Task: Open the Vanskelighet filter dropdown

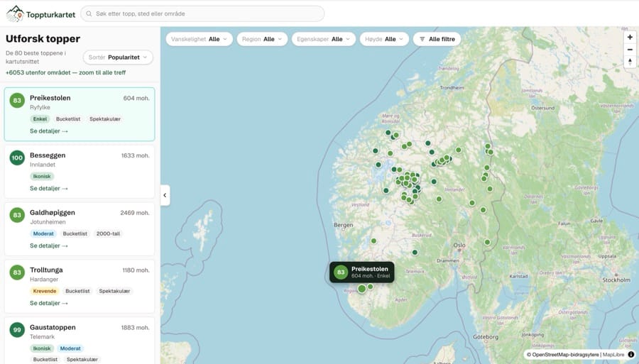Action: (200, 39)
